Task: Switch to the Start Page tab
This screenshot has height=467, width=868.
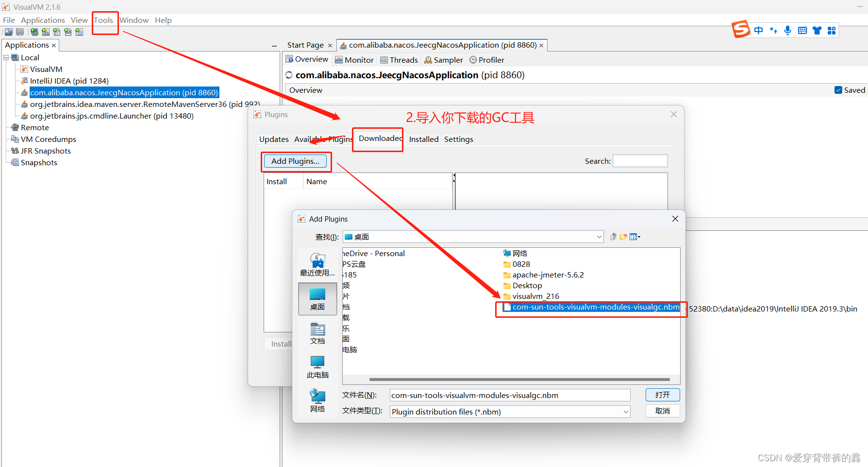Action: click(x=305, y=45)
